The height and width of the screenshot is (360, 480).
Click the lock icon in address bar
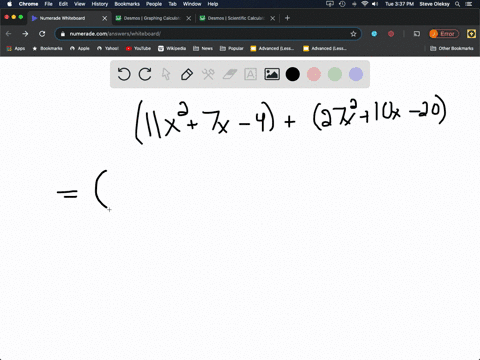click(x=63, y=34)
